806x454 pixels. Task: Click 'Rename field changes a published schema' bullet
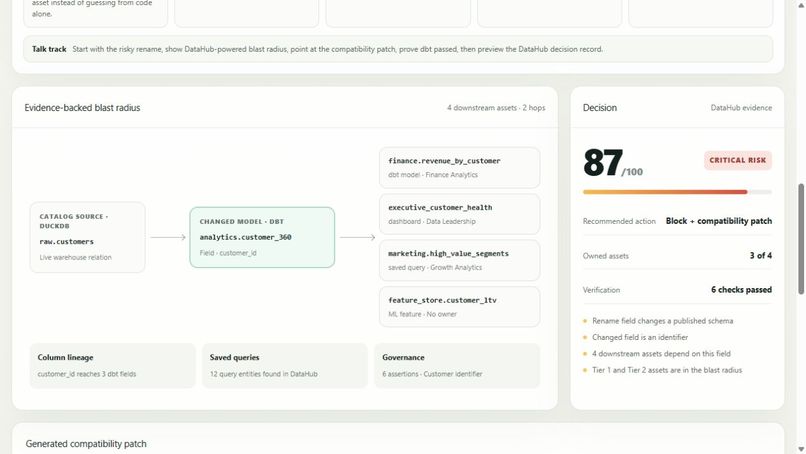663,321
